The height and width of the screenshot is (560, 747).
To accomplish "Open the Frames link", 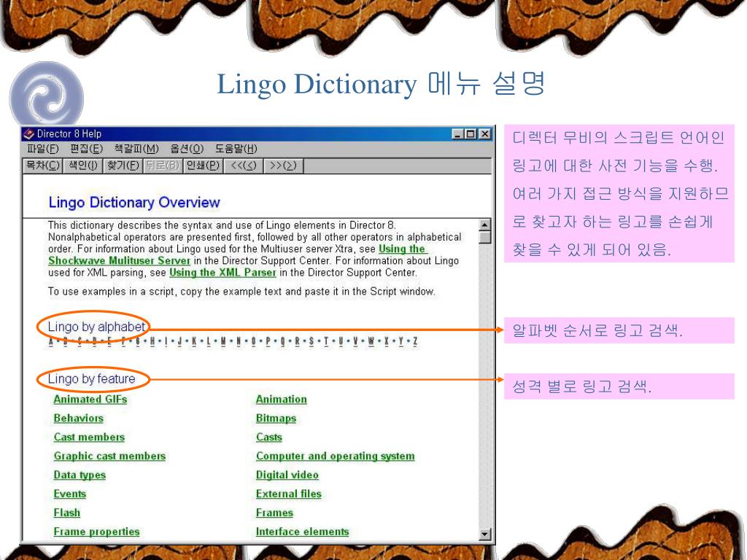I will pos(274,513).
